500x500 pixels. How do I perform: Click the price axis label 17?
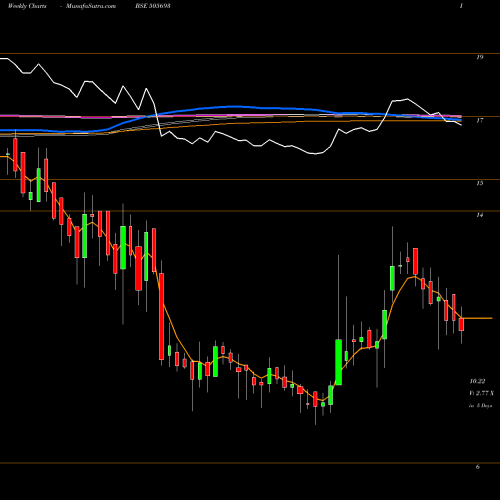[479, 121]
